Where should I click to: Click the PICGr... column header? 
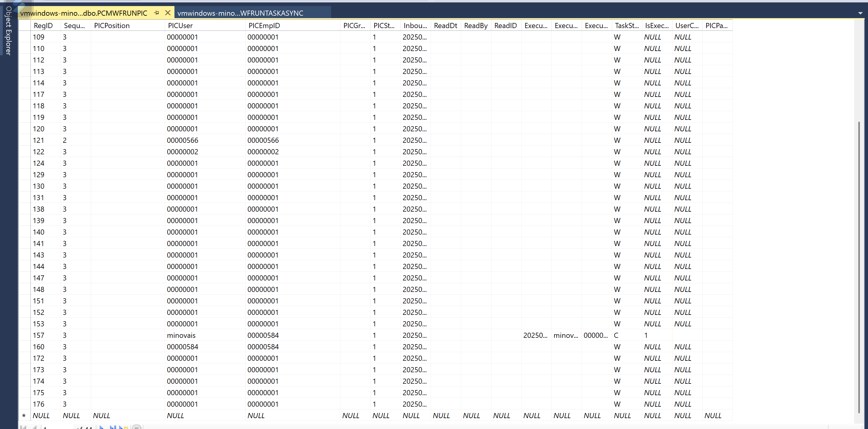[x=355, y=26]
